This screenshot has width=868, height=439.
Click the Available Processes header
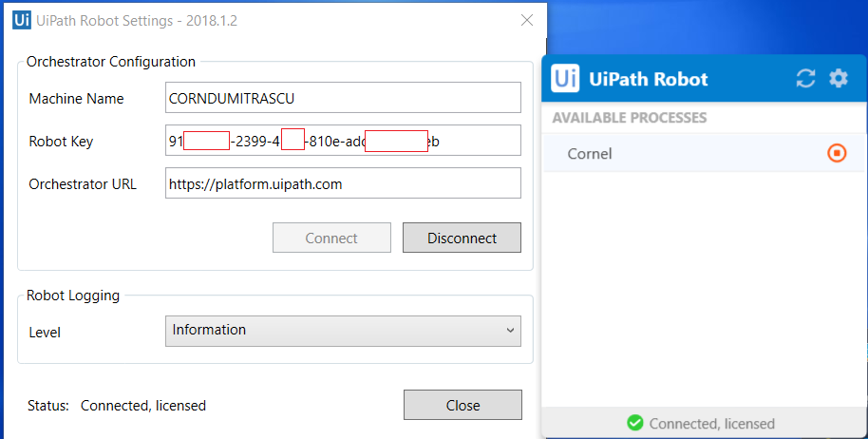629,118
